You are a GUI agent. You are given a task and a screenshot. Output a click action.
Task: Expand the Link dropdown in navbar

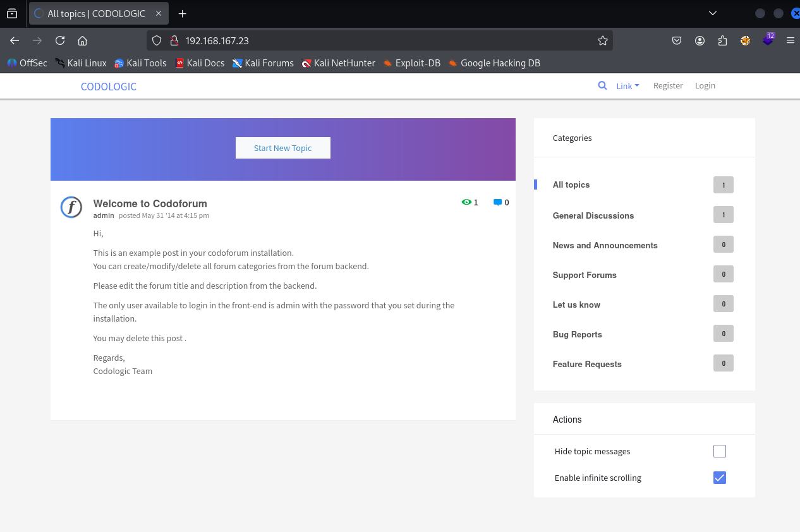pos(627,86)
